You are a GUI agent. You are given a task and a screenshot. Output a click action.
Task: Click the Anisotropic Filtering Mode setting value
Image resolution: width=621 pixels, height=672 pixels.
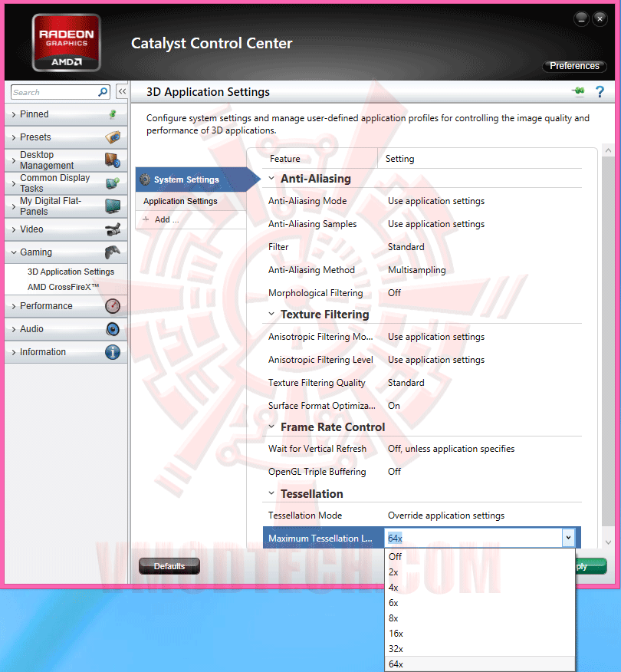(x=436, y=337)
